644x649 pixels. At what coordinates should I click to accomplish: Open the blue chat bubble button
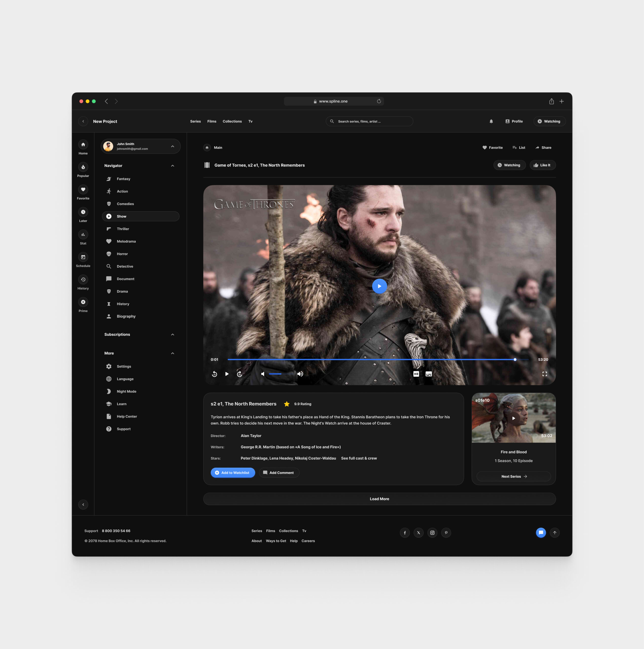[541, 532]
